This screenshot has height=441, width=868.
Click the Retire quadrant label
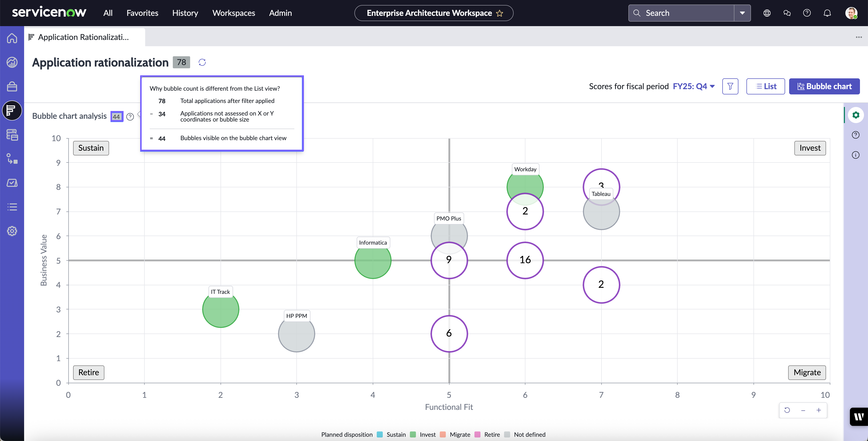pos(89,372)
